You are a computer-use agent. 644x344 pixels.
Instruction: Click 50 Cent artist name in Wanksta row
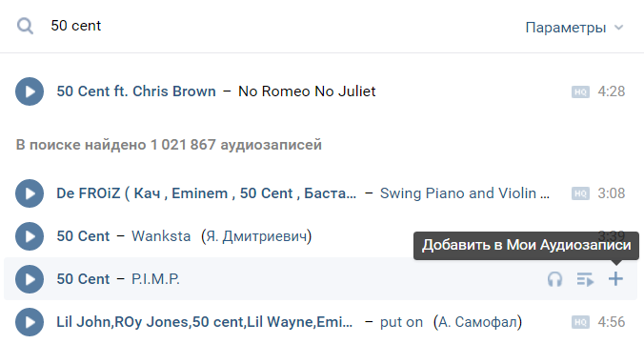83,236
